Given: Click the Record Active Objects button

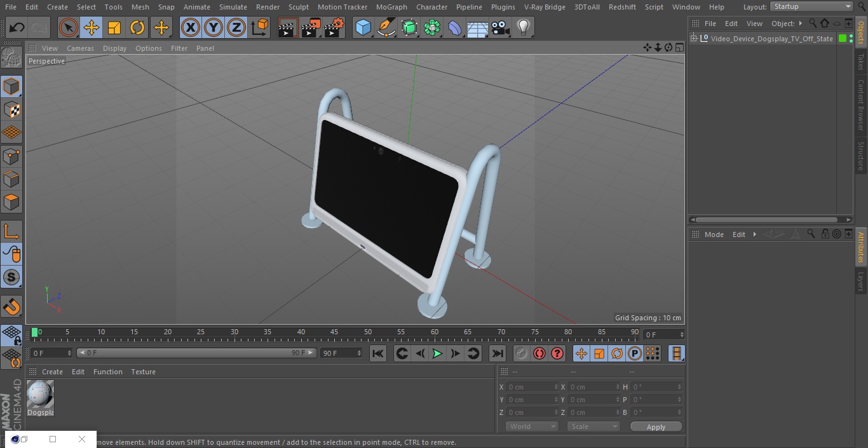Looking at the screenshot, I should pyautogui.click(x=521, y=354).
